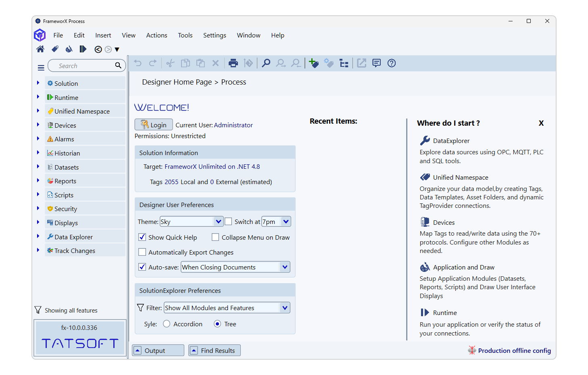Expand the Solution tree node arrow
Viewport: 588px width, 375px height.
coord(38,83)
